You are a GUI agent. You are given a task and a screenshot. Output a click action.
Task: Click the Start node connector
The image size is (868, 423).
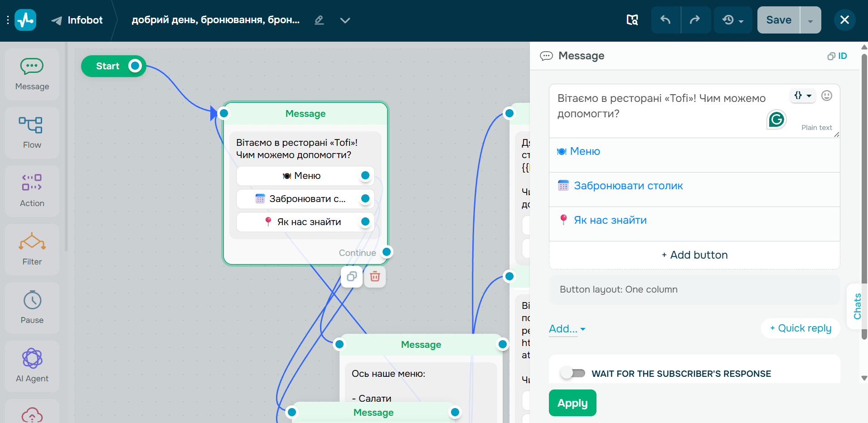coord(135,66)
